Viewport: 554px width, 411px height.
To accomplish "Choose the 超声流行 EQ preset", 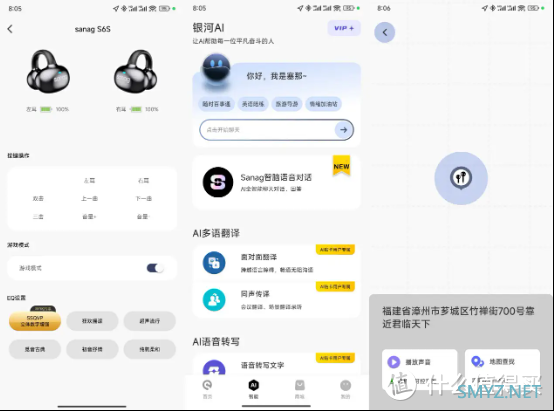I will [x=149, y=321].
